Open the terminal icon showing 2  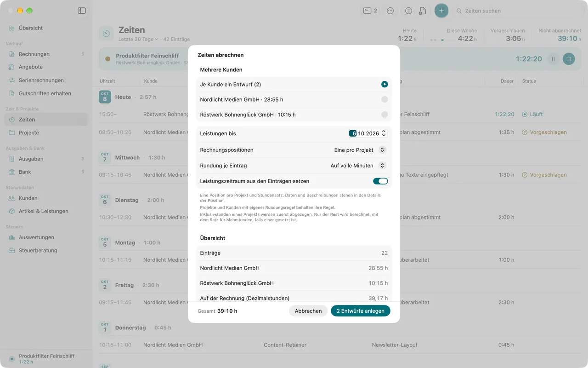(x=370, y=11)
